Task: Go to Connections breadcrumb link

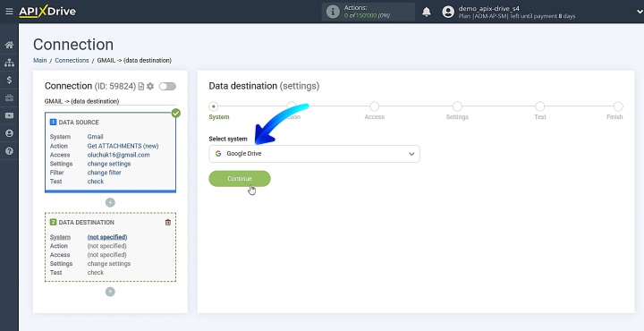Action: [72, 60]
